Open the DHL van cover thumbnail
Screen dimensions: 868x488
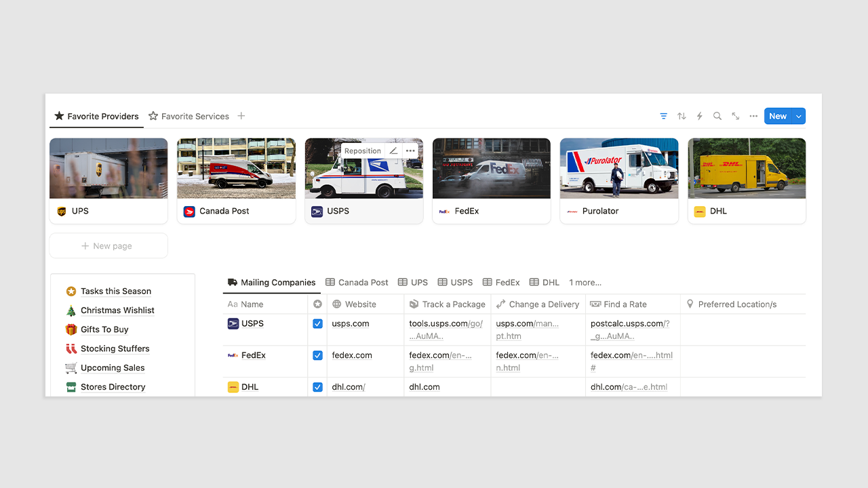coord(747,168)
